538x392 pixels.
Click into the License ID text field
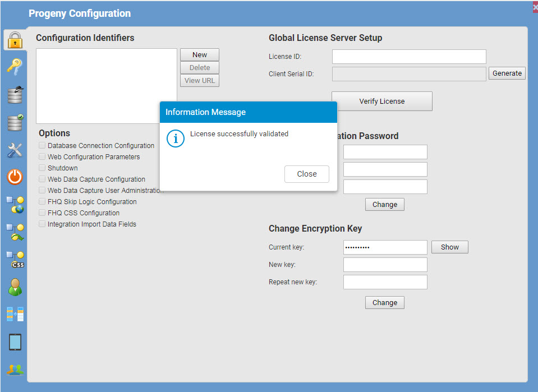408,57
